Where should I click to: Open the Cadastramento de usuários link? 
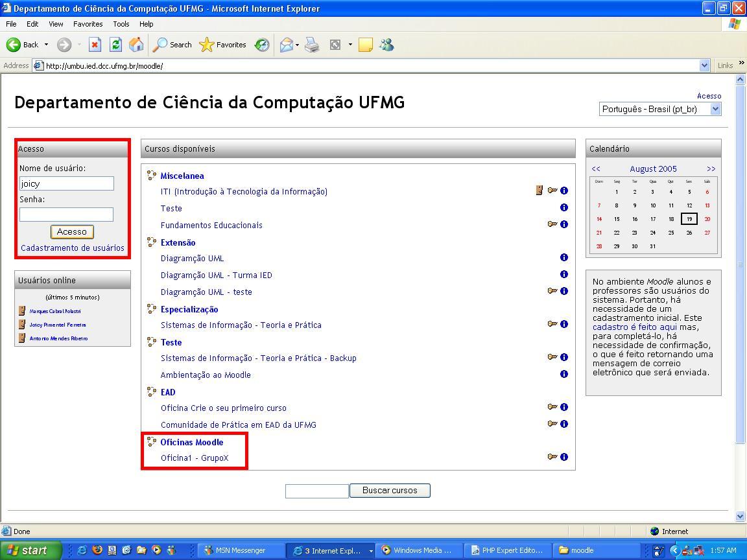(x=73, y=248)
